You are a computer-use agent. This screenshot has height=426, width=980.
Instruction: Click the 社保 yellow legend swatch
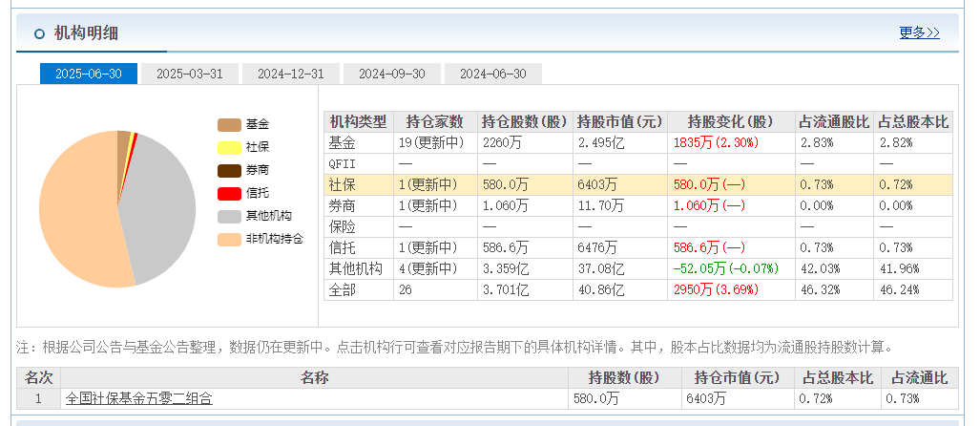click(x=229, y=148)
